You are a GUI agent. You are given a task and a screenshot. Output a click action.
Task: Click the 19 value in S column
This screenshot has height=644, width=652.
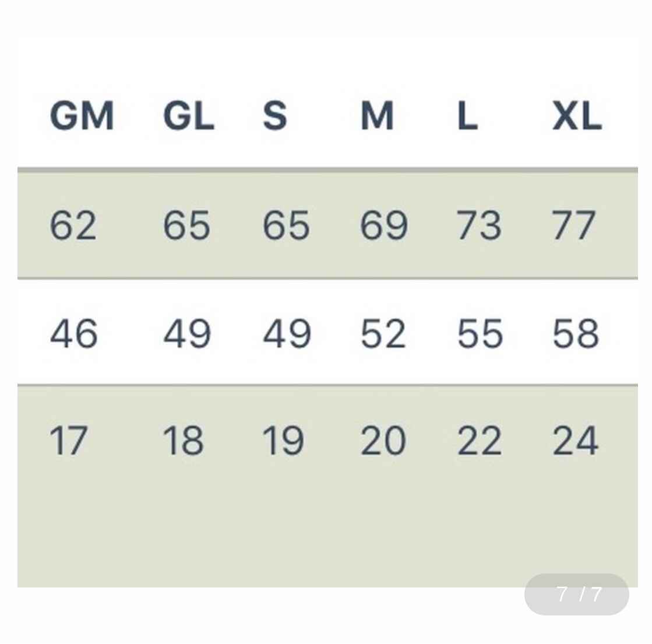point(283,441)
